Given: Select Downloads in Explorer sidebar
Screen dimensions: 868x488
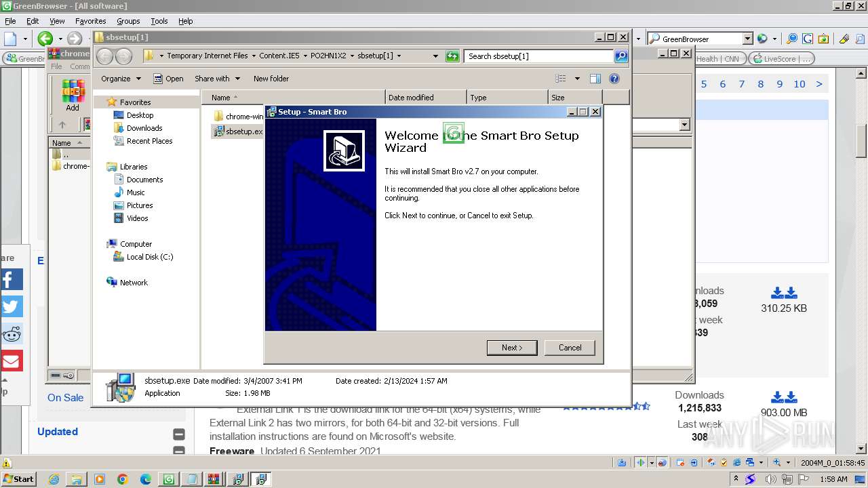Looking at the screenshot, I should [144, 128].
